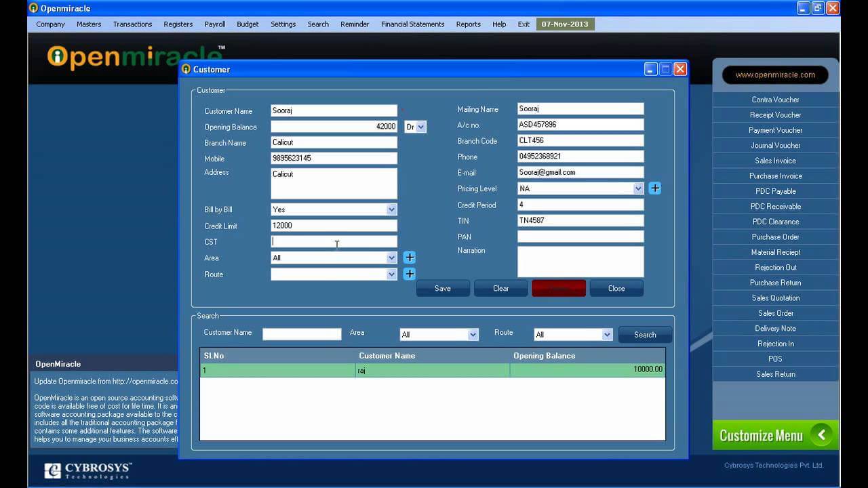Click the Opening Balance field showing 42000
868x488 pixels.
pos(334,127)
